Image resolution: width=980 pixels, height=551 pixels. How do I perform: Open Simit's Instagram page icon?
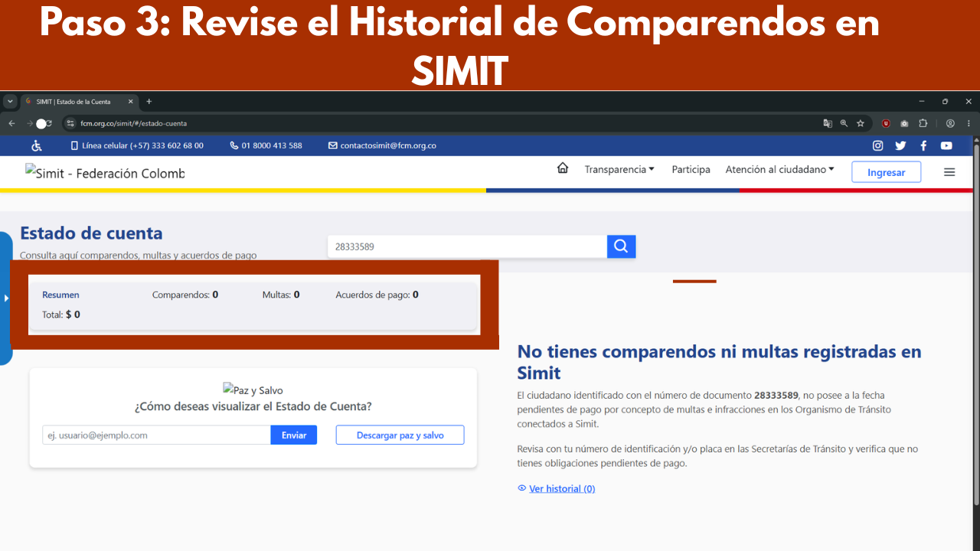tap(878, 145)
